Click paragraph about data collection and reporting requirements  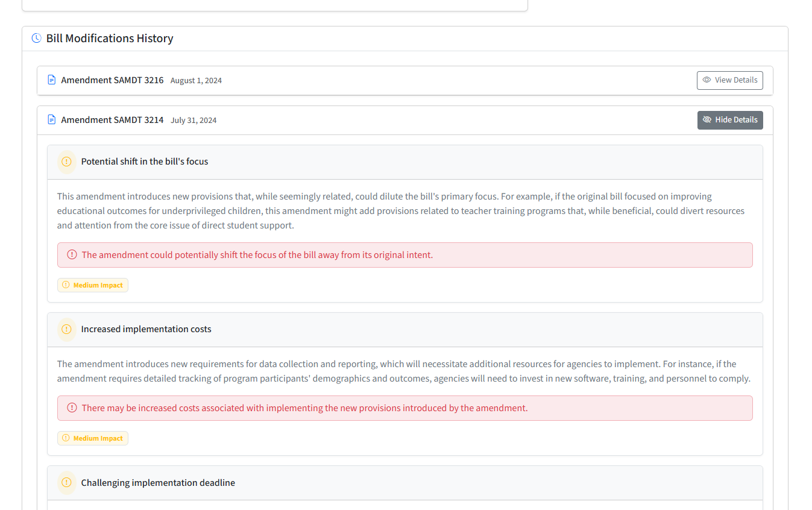click(404, 371)
